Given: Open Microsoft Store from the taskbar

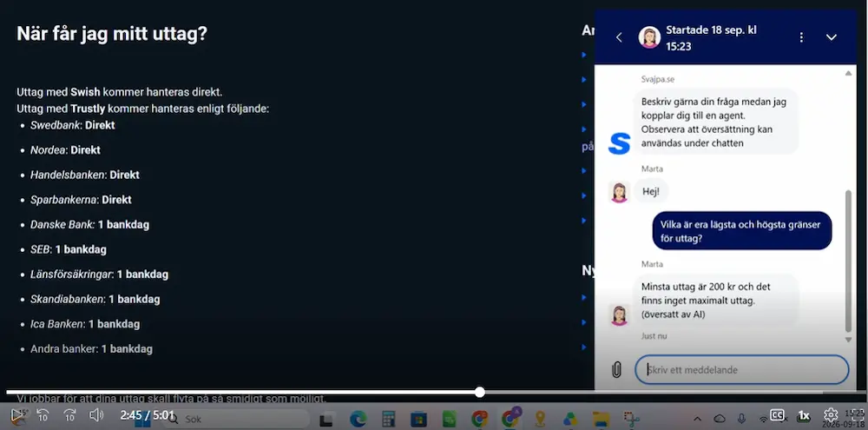Looking at the screenshot, I should [x=418, y=420].
